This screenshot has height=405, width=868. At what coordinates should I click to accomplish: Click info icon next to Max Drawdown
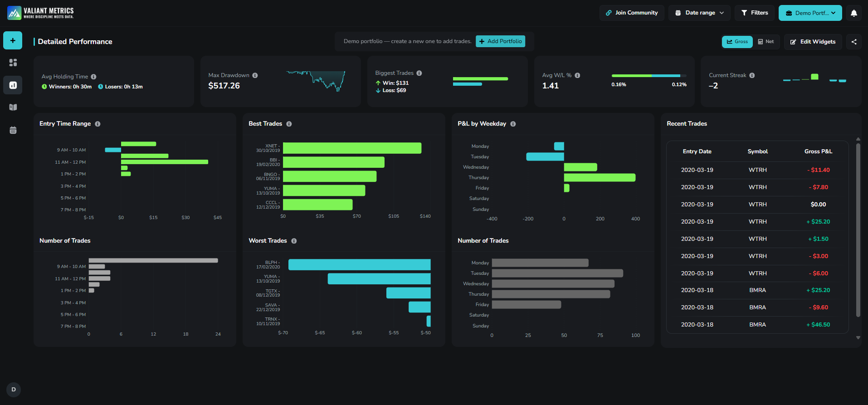(255, 75)
